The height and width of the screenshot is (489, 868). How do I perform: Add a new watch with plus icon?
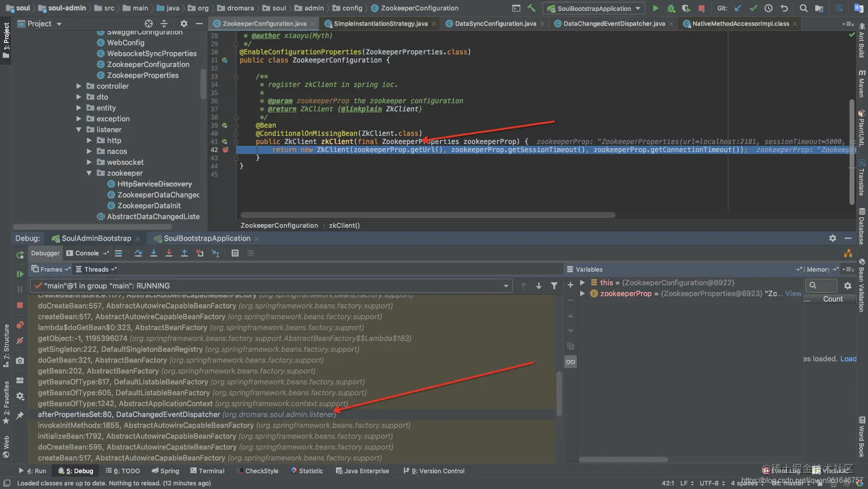click(571, 285)
